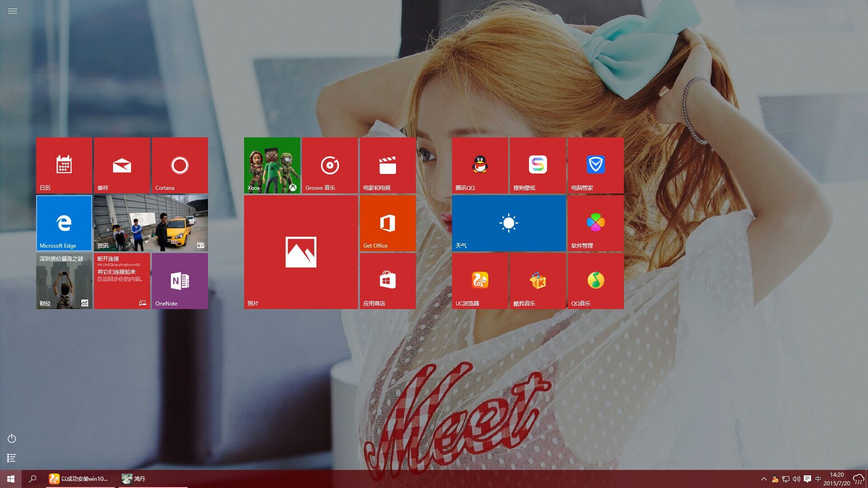Open the Get Office tile
Viewport: 868px width, 488px height.
[x=387, y=223]
